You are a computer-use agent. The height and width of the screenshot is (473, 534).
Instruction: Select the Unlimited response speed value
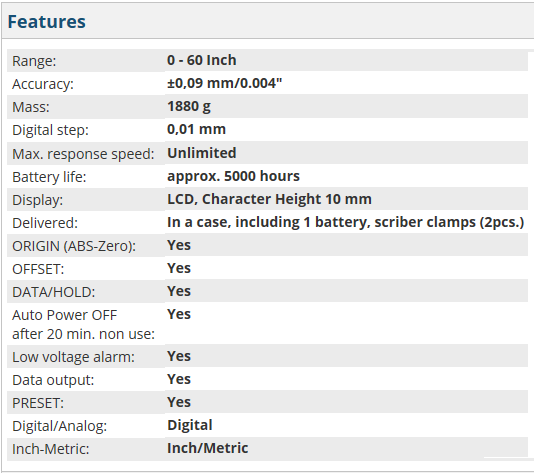(202, 153)
